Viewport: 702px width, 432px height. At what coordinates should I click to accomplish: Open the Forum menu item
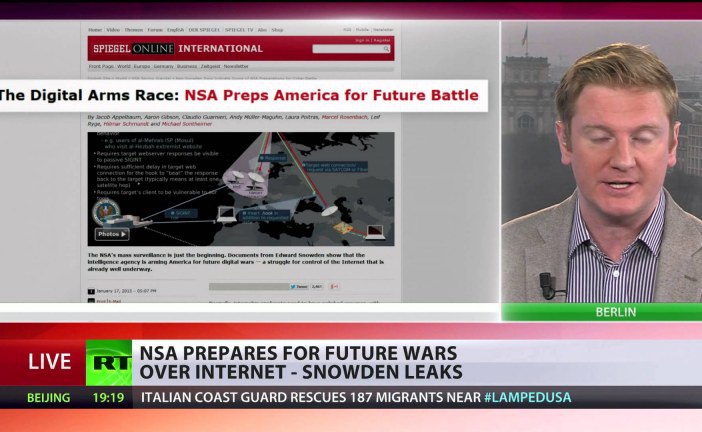(155, 30)
